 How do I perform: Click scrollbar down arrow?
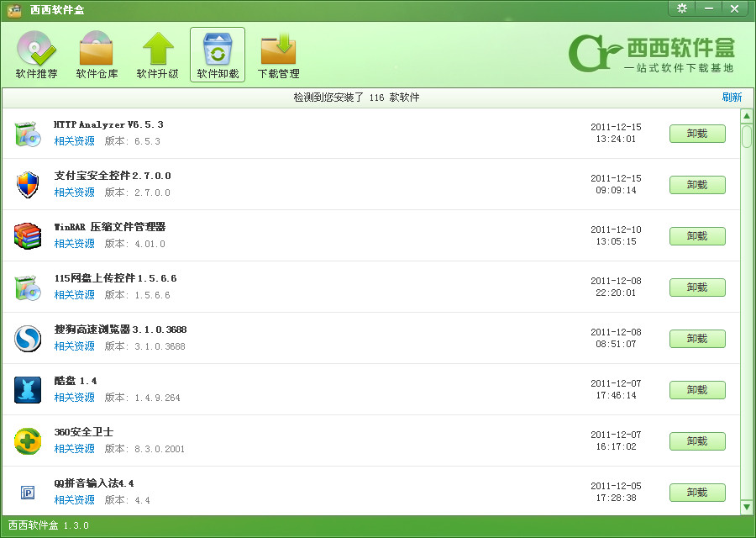(747, 507)
